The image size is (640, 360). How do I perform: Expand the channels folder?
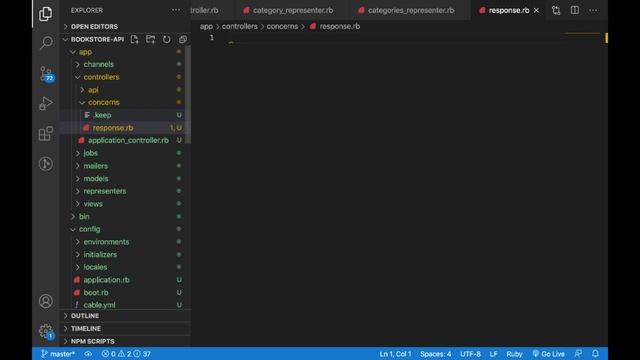[98, 64]
